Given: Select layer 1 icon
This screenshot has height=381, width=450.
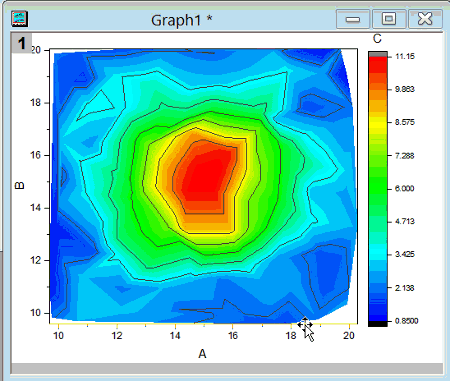Looking at the screenshot, I should click(x=21, y=43).
